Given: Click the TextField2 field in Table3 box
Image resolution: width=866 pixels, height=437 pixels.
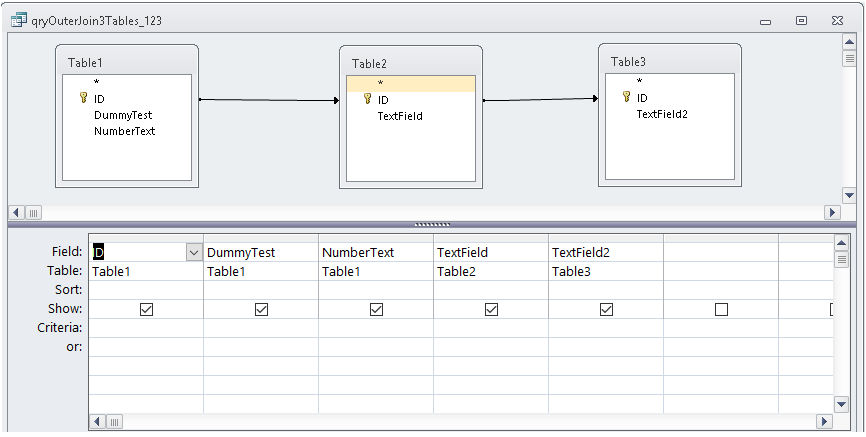Looking at the screenshot, I should (662, 114).
